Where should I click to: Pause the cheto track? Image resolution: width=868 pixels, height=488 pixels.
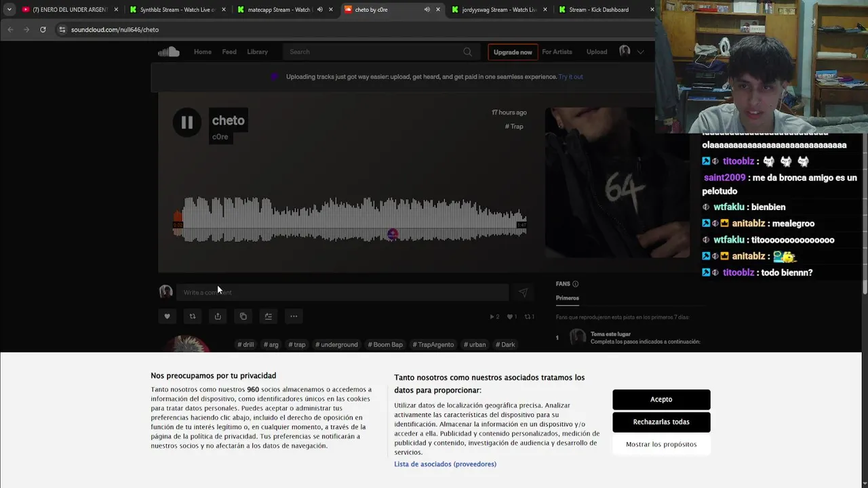point(186,123)
